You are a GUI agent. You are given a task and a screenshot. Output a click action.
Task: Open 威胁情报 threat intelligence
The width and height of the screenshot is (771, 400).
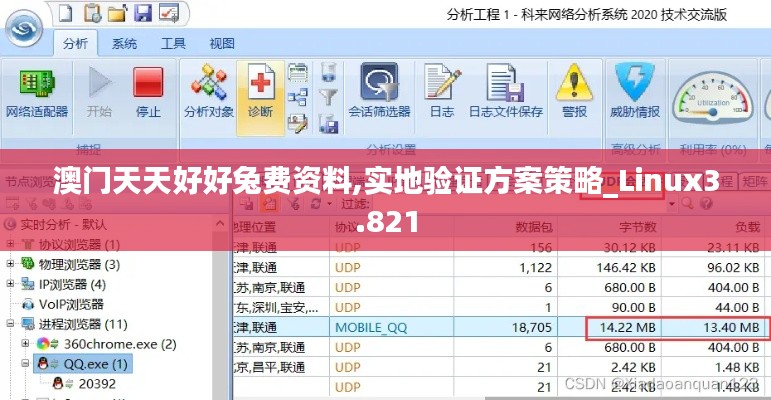click(635, 92)
